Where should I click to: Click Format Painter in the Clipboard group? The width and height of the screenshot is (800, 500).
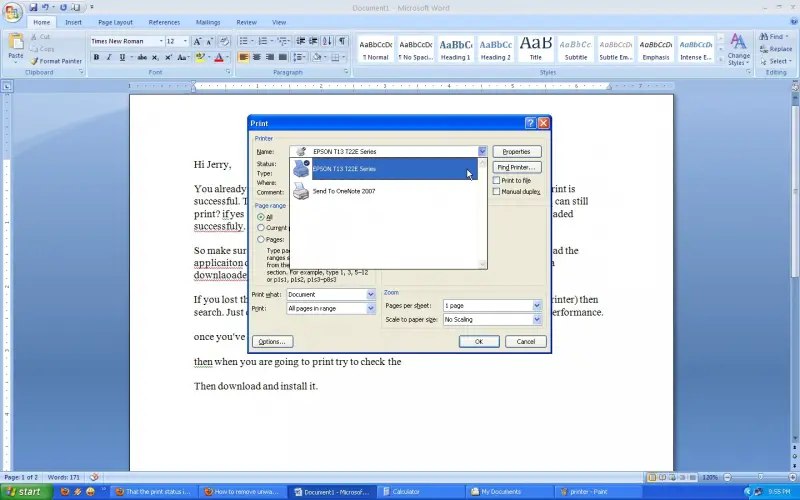pyautogui.click(x=56, y=61)
